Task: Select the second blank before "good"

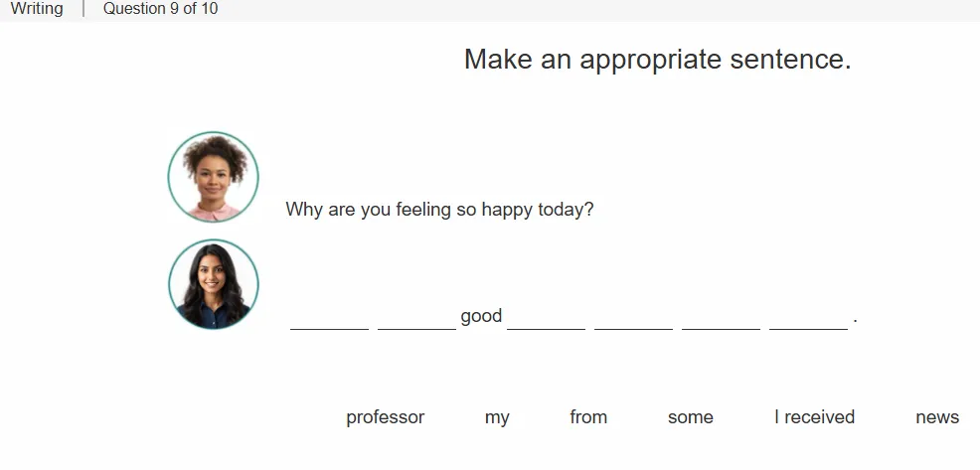Action: point(416,319)
